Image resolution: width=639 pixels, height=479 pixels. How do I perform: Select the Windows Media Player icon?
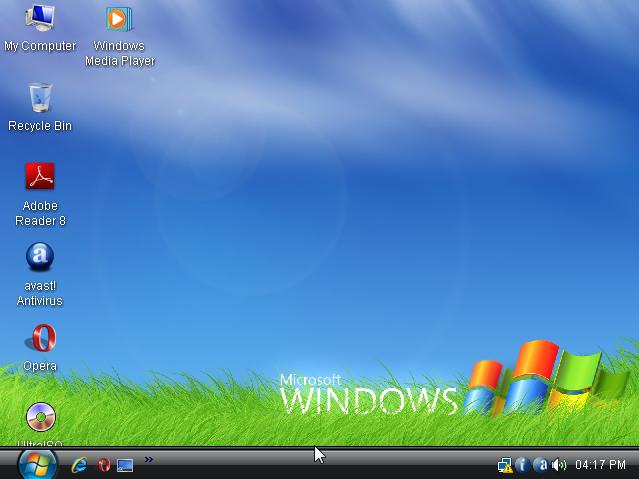coord(119,19)
